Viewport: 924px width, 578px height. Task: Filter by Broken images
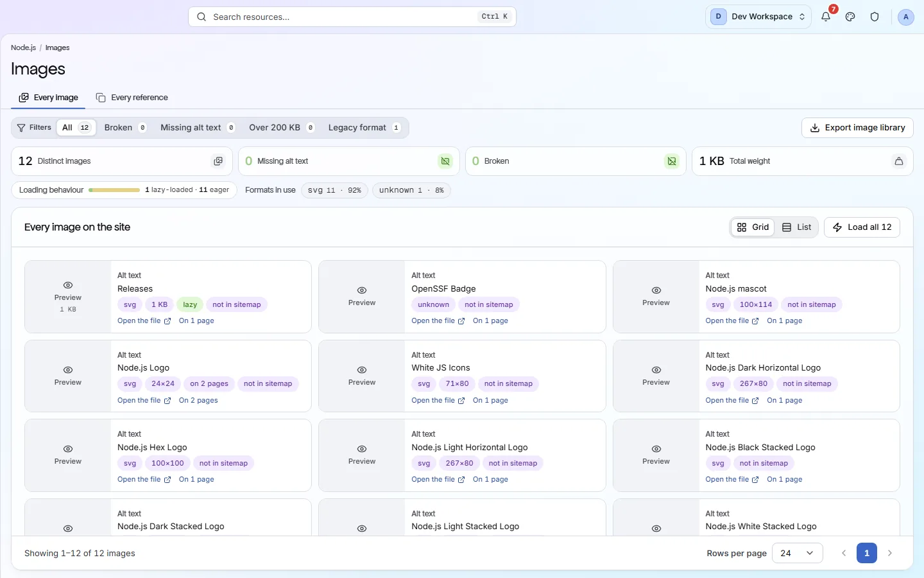[126, 128]
